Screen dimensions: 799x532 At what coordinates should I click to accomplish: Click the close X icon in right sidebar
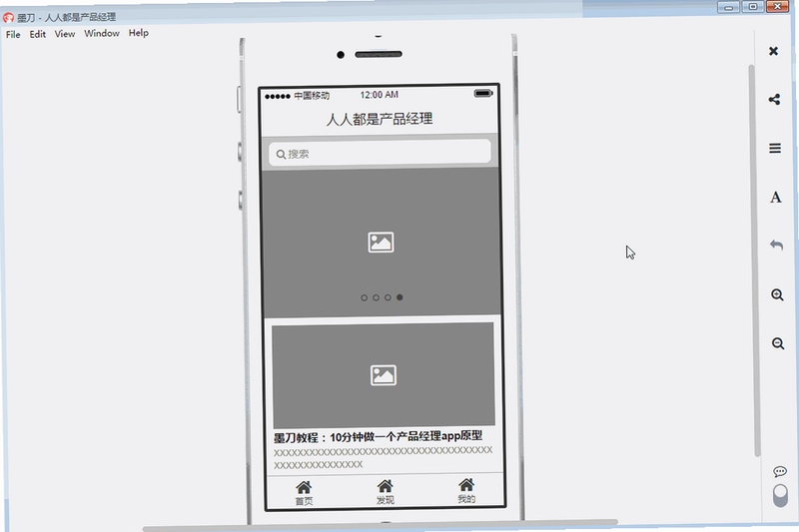pyautogui.click(x=773, y=51)
